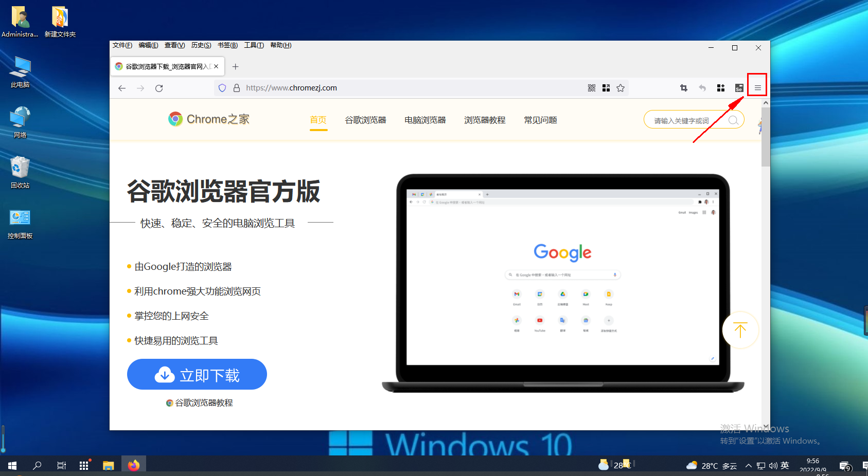868x476 pixels.
Task: Click the grid arrow icon in address bar
Action: (606, 88)
